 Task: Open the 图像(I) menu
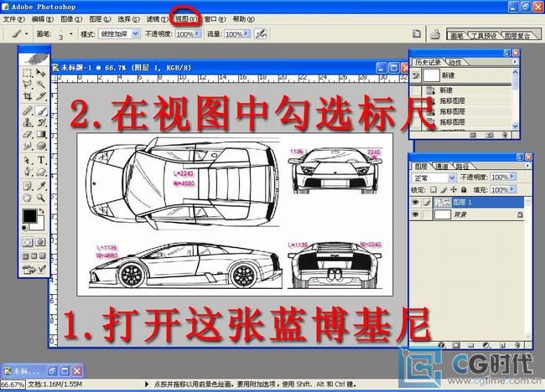coord(71,19)
